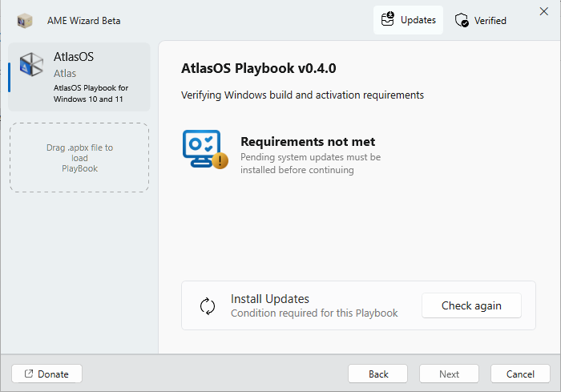Open the Updates tab
The image size is (561, 392).
click(x=408, y=20)
